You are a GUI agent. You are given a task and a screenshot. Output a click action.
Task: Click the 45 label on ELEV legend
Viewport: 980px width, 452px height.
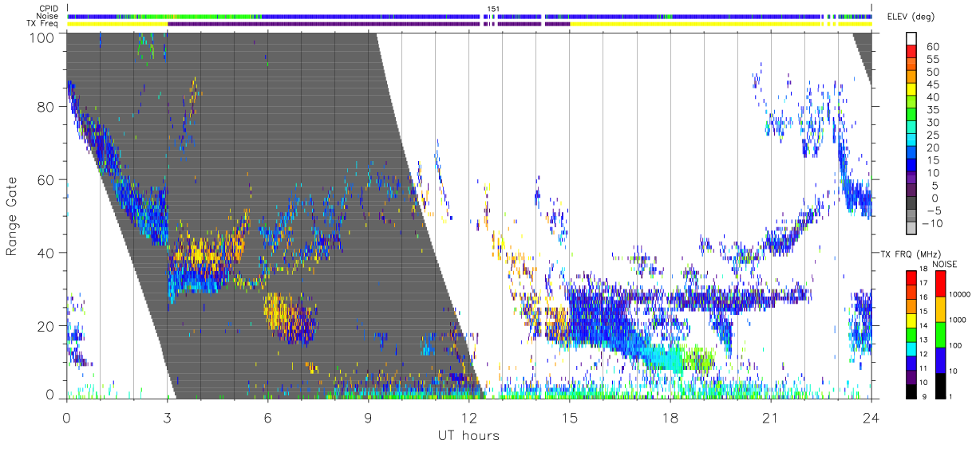pos(931,85)
